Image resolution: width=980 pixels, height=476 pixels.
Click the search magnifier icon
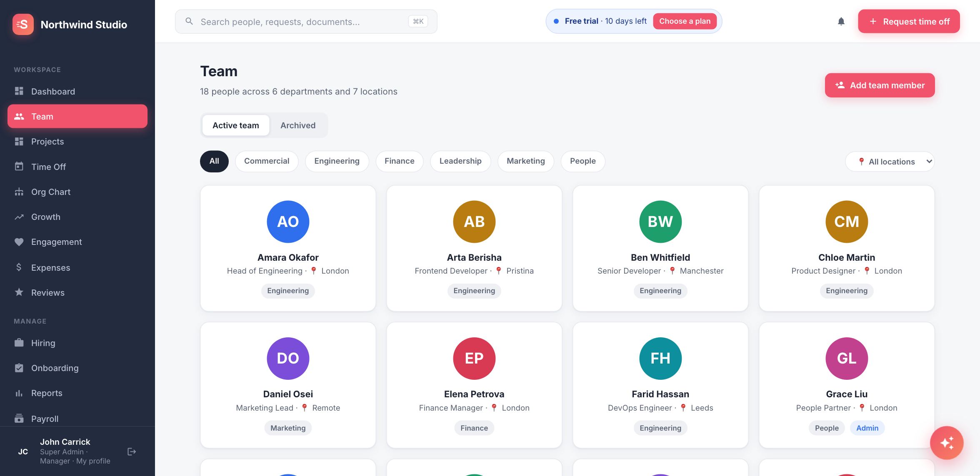tap(189, 21)
